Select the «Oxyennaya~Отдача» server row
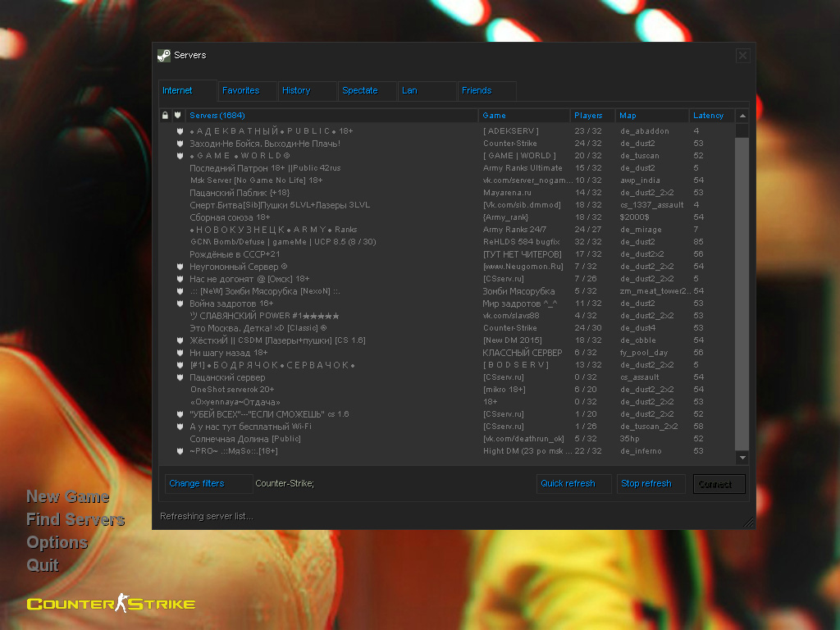 pyautogui.click(x=447, y=402)
